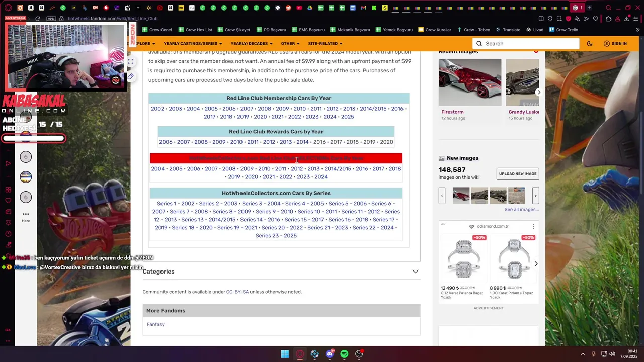Open the Crew Hex List bookmark

coord(195,30)
